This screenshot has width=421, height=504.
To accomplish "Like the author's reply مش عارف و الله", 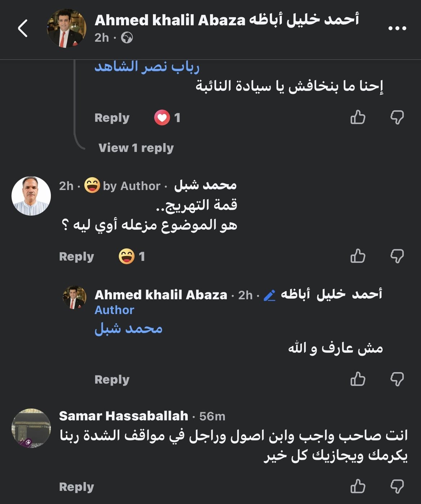I will pos(358,379).
